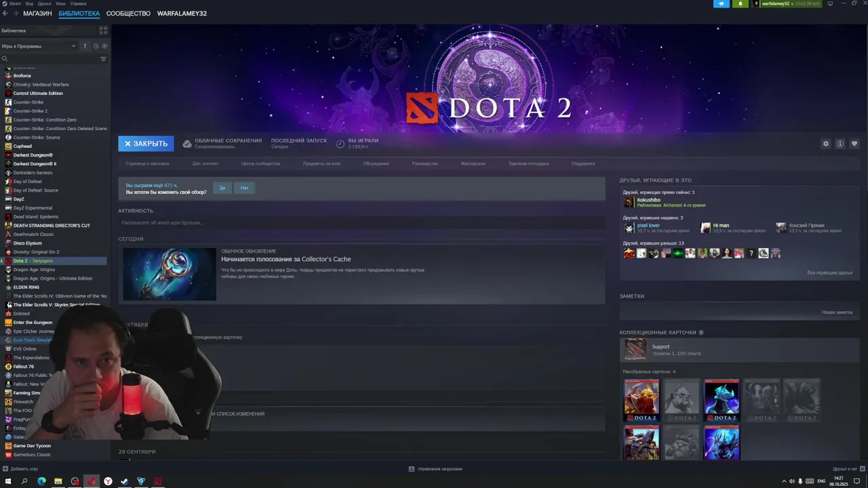Open the Страница в магазине link
Screen dimensions: 868x488
[x=148, y=163]
